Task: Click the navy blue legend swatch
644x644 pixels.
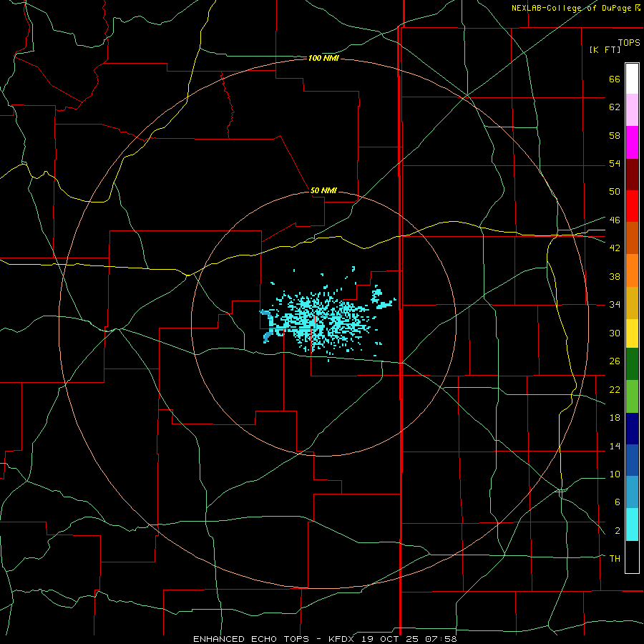Action: [x=632, y=429]
